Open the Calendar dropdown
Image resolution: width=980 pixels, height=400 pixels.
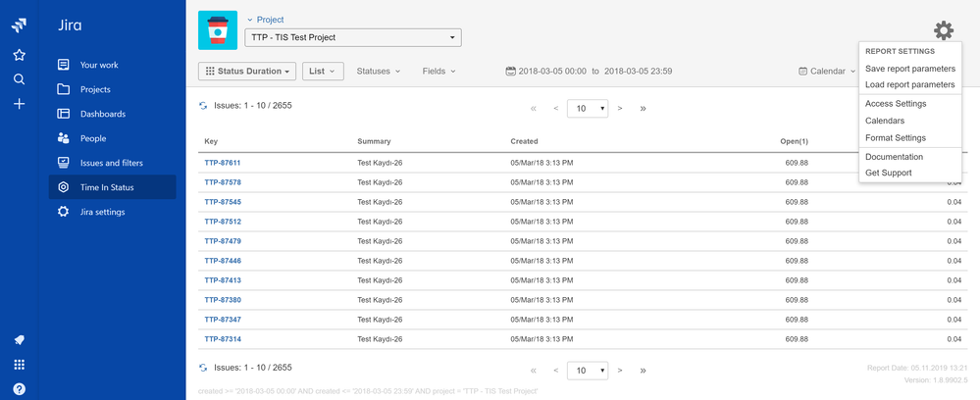pyautogui.click(x=827, y=72)
